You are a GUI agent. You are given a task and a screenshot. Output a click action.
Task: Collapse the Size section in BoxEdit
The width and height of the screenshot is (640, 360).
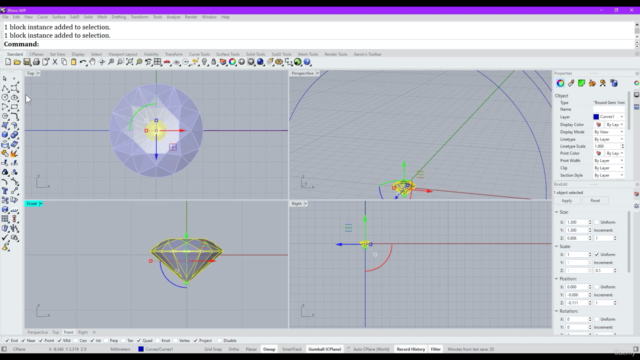556,212
